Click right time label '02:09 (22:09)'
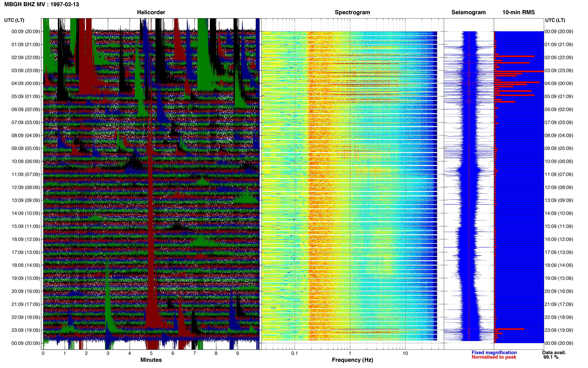 tap(559, 57)
